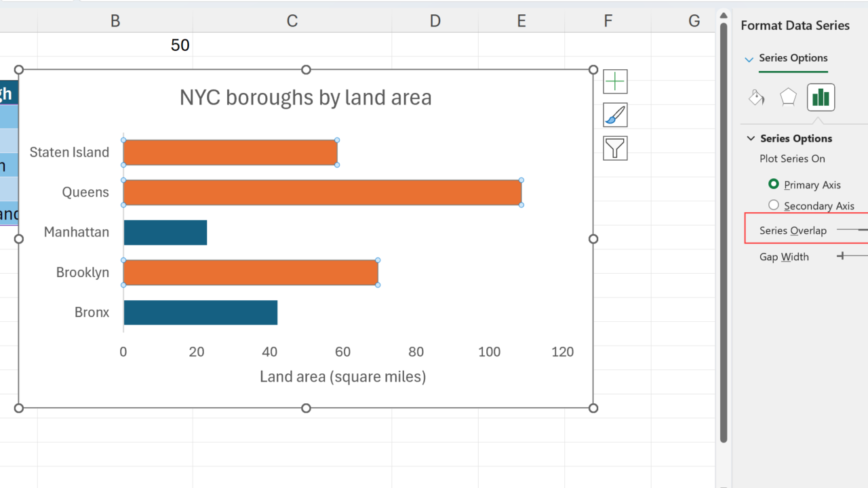Select the Primary Axis radio button
This screenshot has height=488, width=868.
[x=774, y=184]
